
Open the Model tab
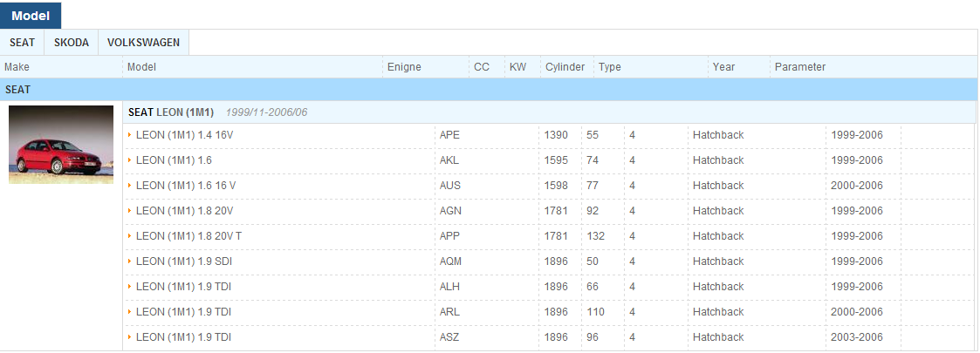[x=31, y=16]
